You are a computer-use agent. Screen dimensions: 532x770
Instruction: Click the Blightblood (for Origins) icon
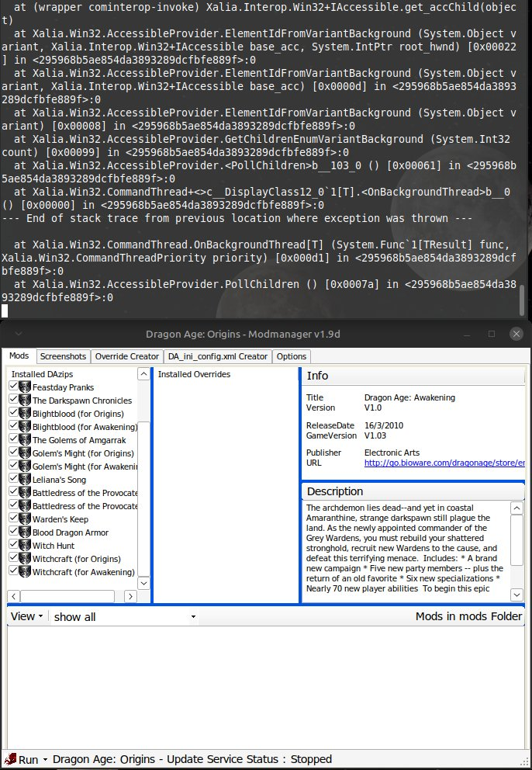click(25, 414)
